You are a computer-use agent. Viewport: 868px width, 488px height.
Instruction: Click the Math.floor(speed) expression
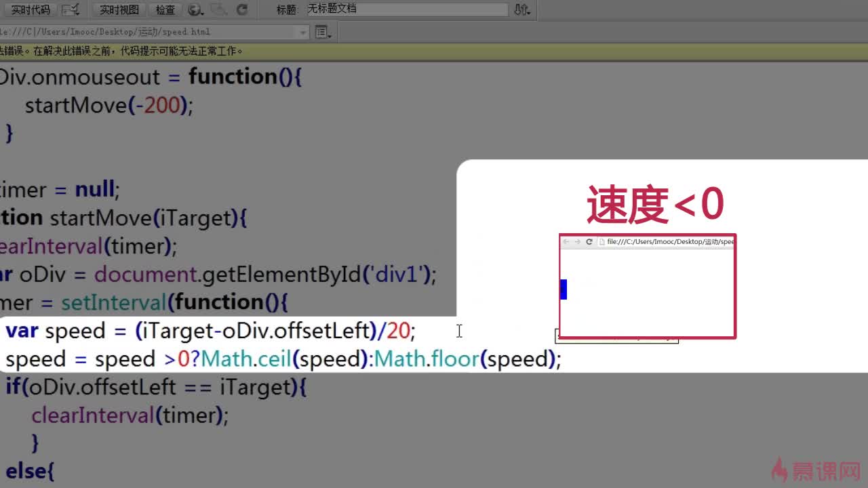[465, 359]
